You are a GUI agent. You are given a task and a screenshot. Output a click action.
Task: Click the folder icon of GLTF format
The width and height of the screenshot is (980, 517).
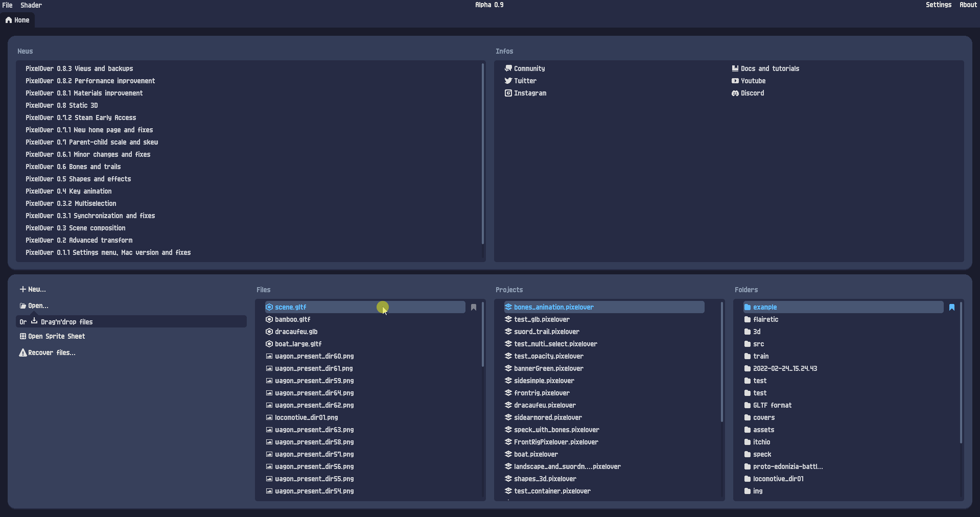[x=748, y=405]
